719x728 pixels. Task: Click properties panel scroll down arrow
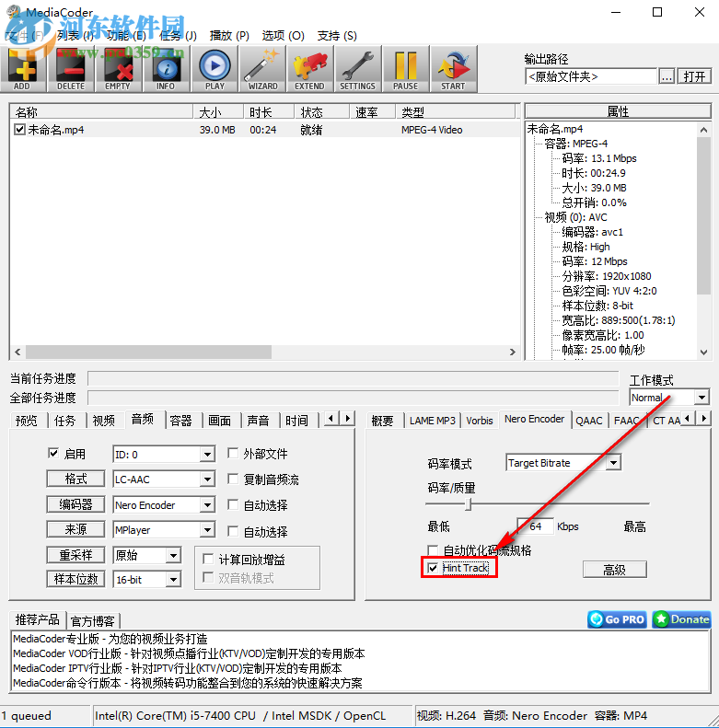[703, 352]
